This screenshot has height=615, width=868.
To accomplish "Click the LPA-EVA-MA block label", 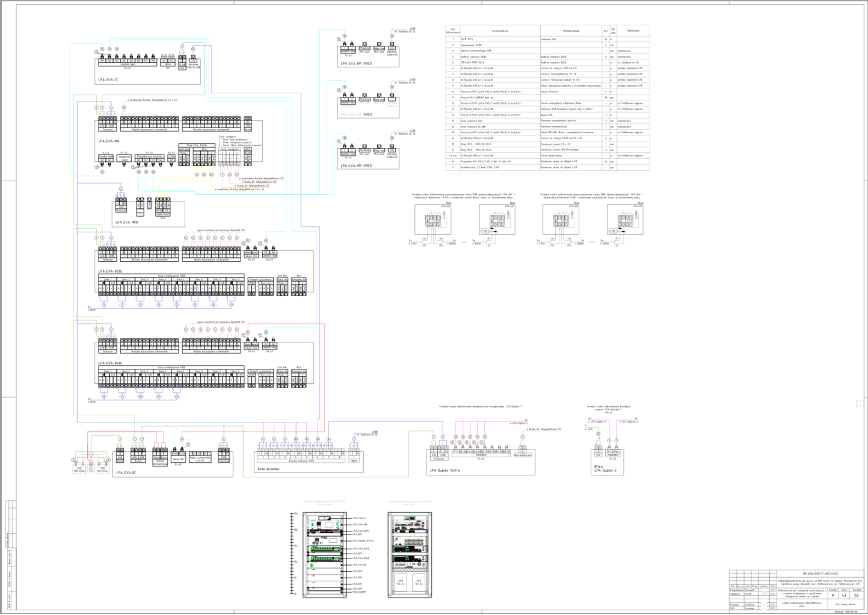I will coord(109,141).
